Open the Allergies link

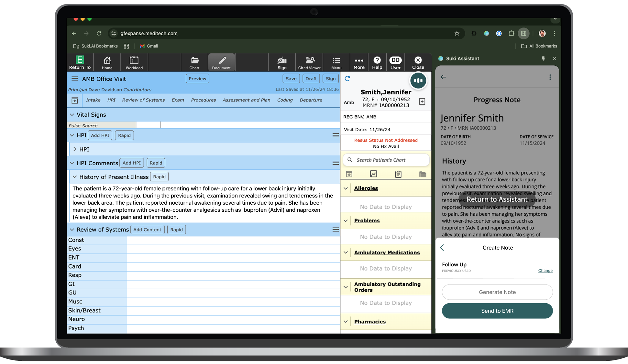click(366, 188)
